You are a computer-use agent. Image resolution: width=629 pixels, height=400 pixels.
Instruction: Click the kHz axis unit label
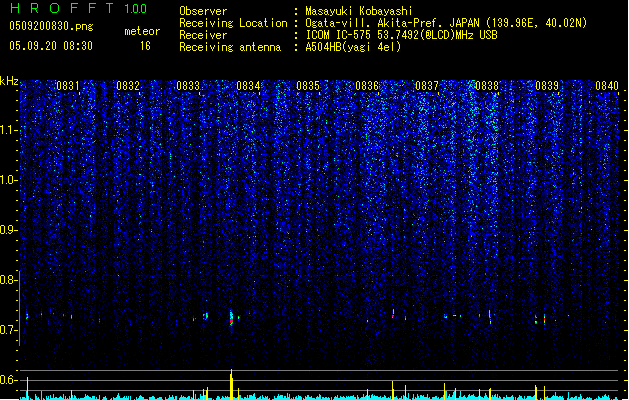pyautogui.click(x=9, y=81)
